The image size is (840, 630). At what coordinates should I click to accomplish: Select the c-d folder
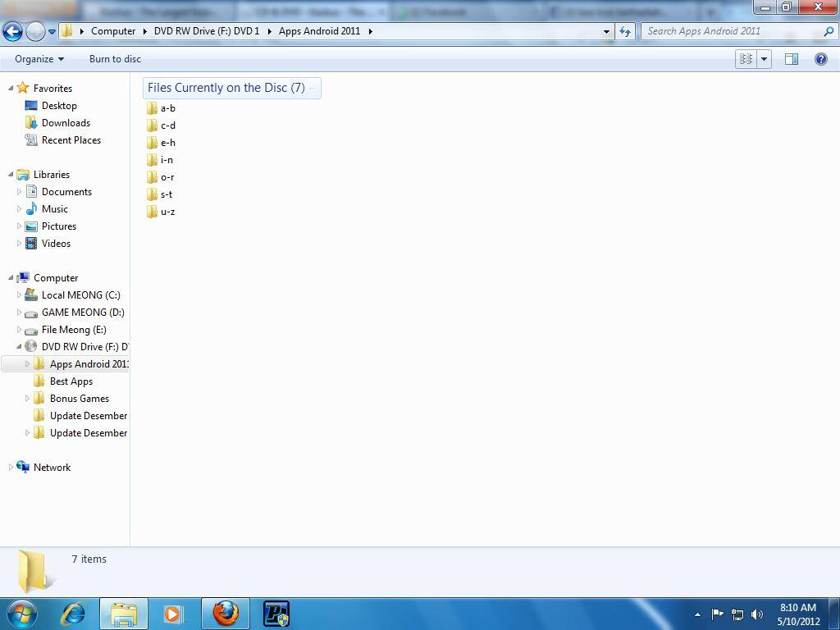pyautogui.click(x=161, y=126)
